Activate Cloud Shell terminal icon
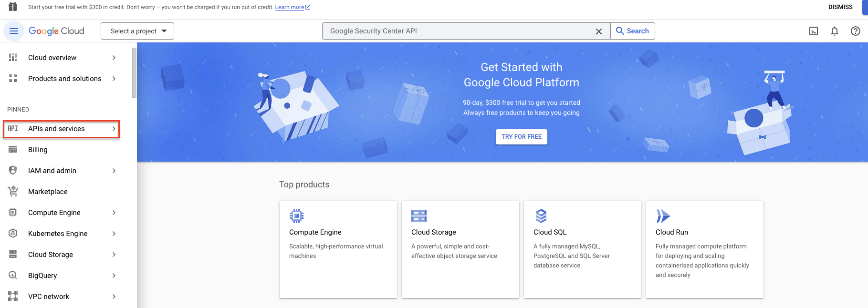 814,31
